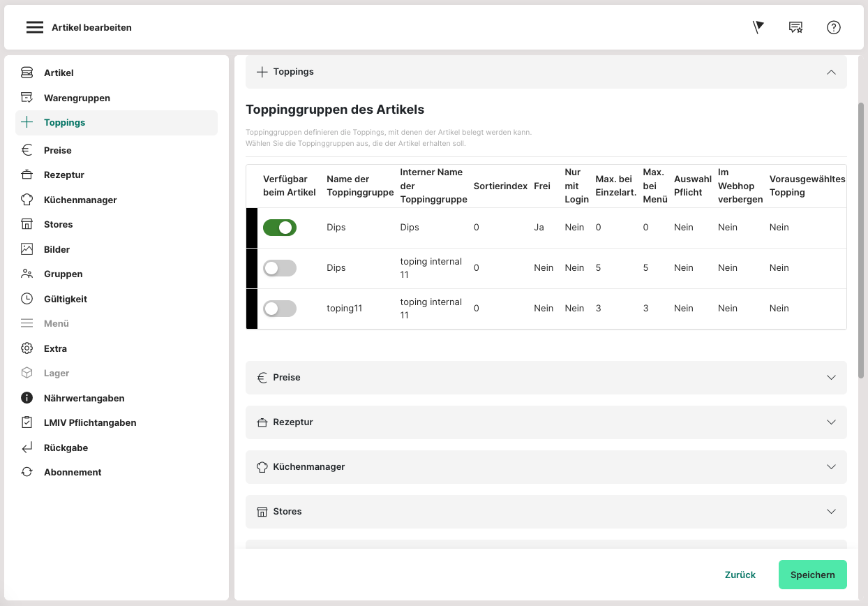Select LMIV Pflichtangaben sidebar item

click(x=90, y=422)
